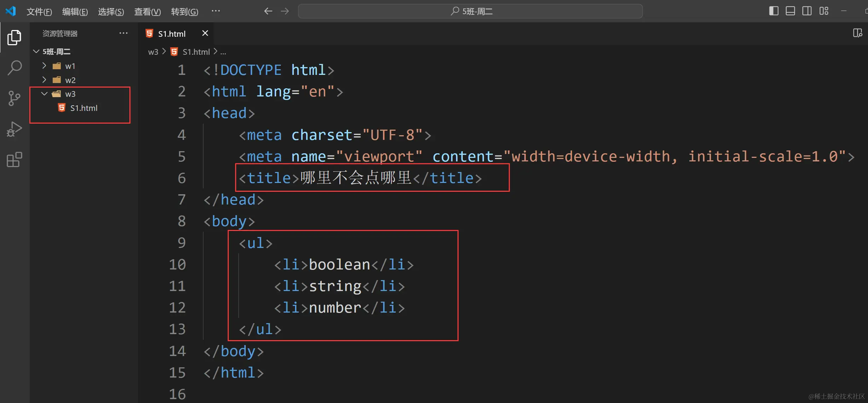Click the 资源管理器 panel title
Image resolution: width=868 pixels, height=403 pixels.
[60, 34]
